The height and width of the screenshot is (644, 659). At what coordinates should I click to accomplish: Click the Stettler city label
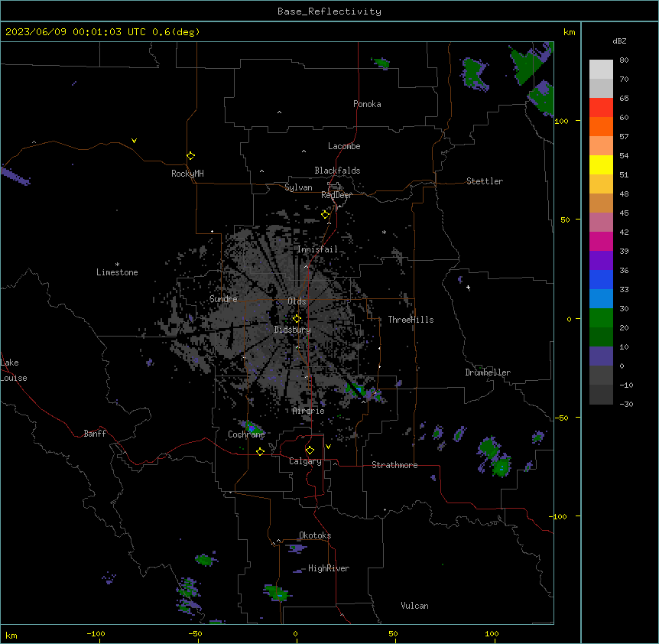click(485, 181)
